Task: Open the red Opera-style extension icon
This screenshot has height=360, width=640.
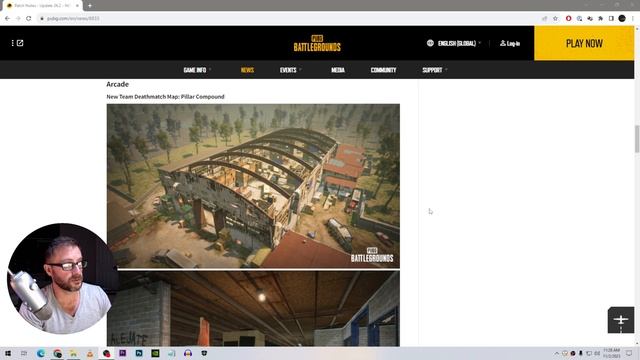Action: [568, 18]
